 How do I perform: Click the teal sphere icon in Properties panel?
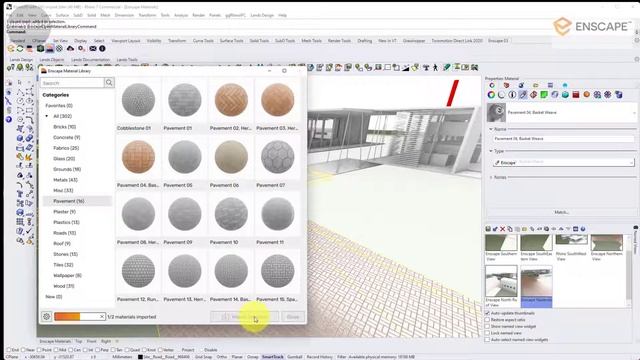tap(565, 95)
